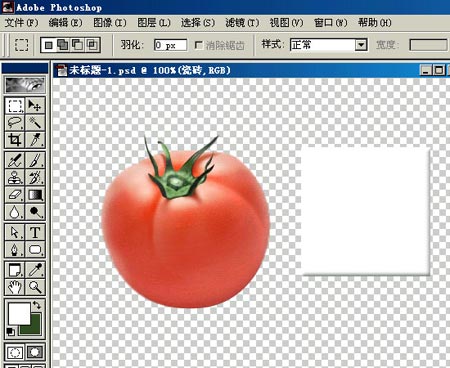Pick the Magic Wand tool
The height and width of the screenshot is (368, 450).
pos(35,123)
